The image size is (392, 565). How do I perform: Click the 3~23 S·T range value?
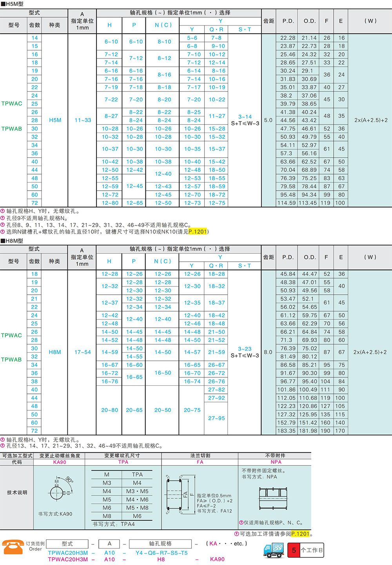245,349
